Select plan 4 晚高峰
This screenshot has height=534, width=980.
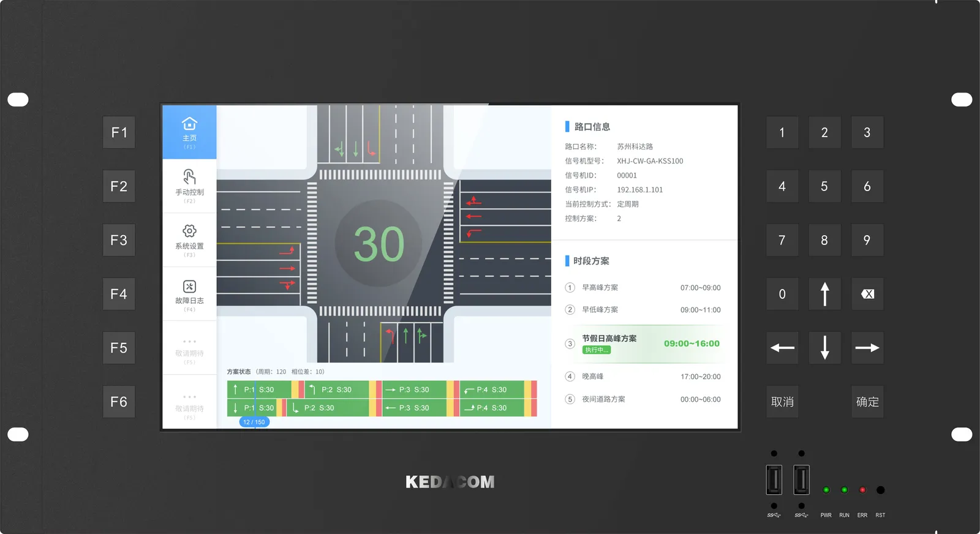click(592, 377)
